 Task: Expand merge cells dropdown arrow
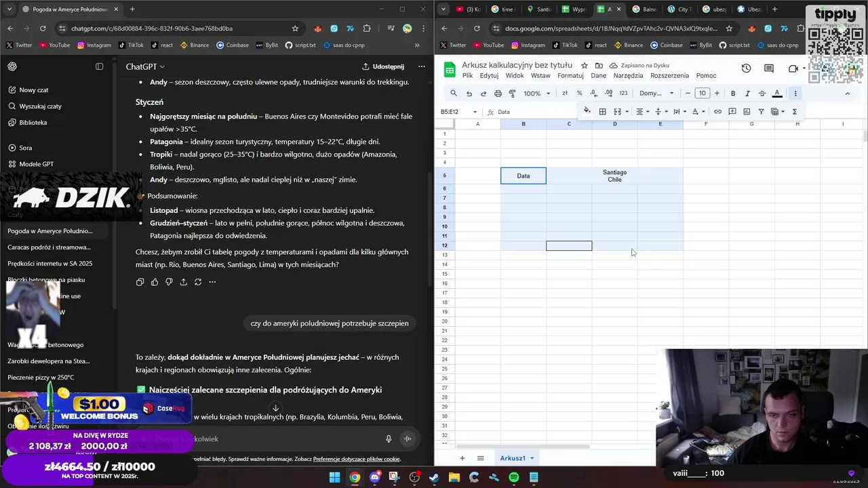(x=627, y=112)
